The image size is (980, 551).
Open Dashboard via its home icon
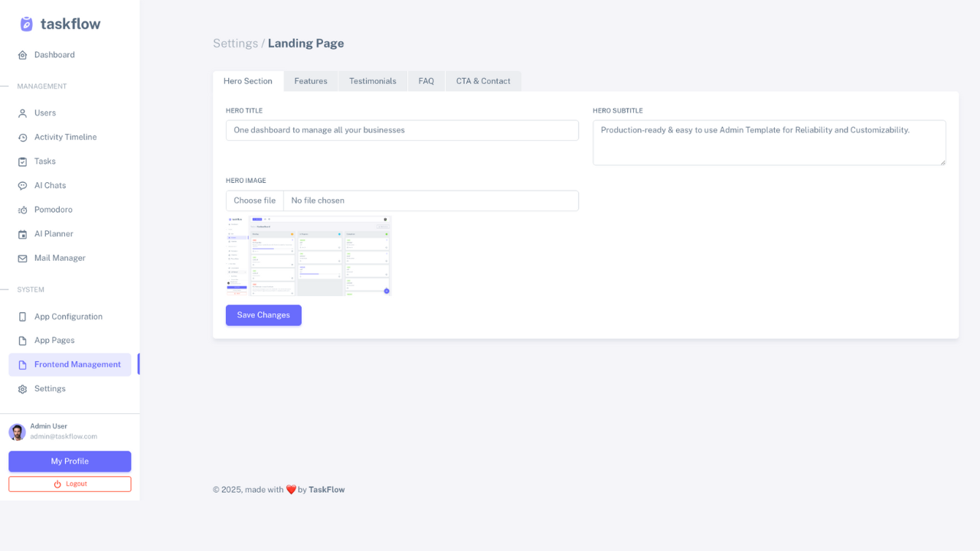click(x=22, y=55)
